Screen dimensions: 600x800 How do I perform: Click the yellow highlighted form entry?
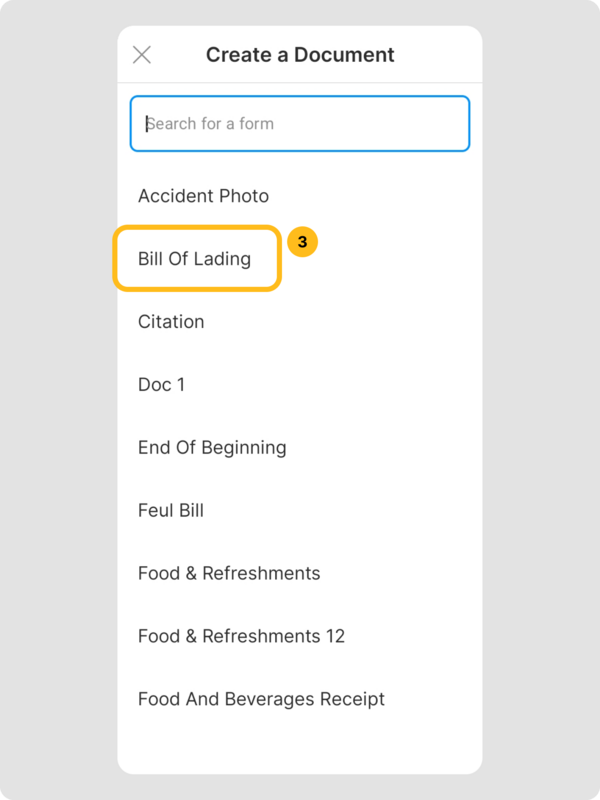(x=195, y=259)
